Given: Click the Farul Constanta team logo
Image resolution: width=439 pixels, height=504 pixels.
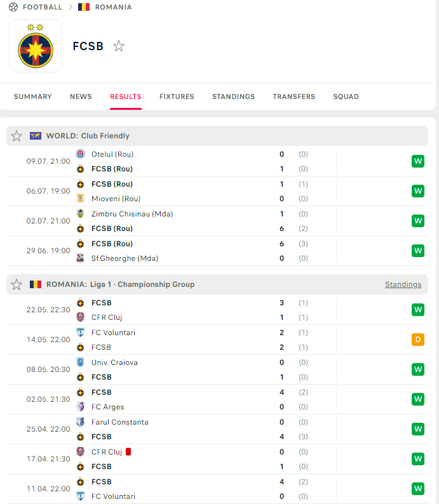Looking at the screenshot, I should tap(80, 422).
